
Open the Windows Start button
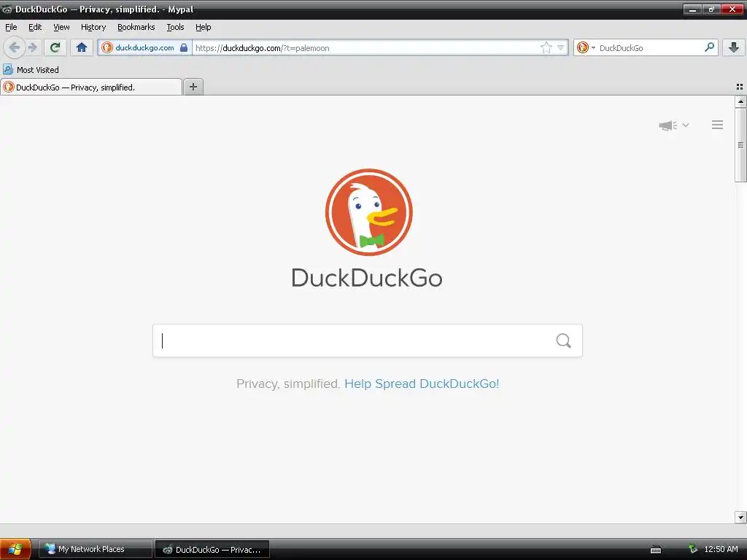click(15, 549)
